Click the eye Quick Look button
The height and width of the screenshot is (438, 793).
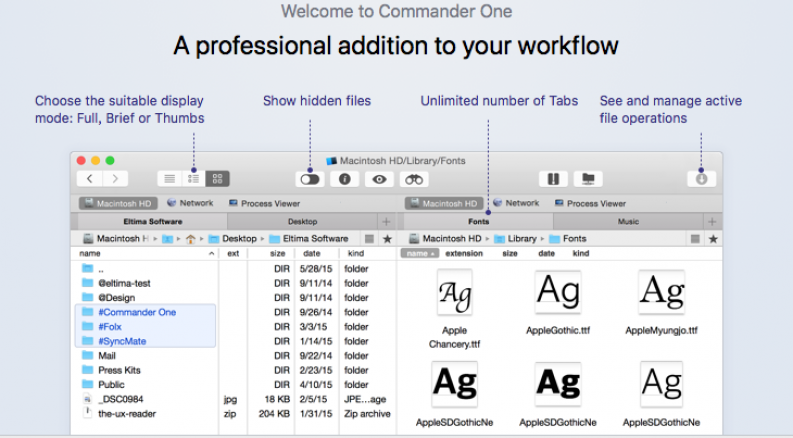pos(379,179)
